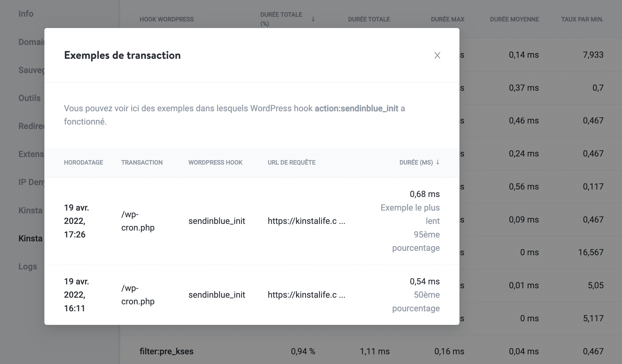
Task: Open the Exemple le plus lent sample
Action: [410, 214]
